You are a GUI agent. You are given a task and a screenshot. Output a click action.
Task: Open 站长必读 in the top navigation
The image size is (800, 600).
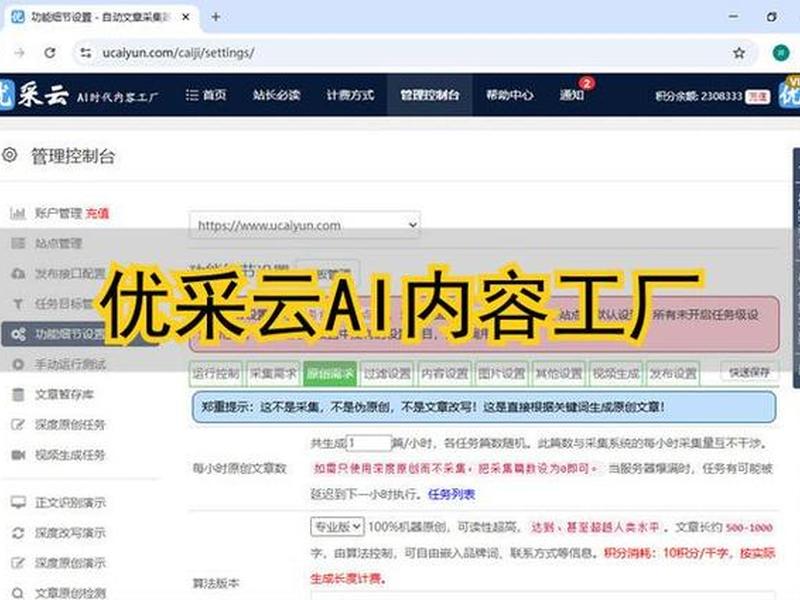[x=276, y=95]
